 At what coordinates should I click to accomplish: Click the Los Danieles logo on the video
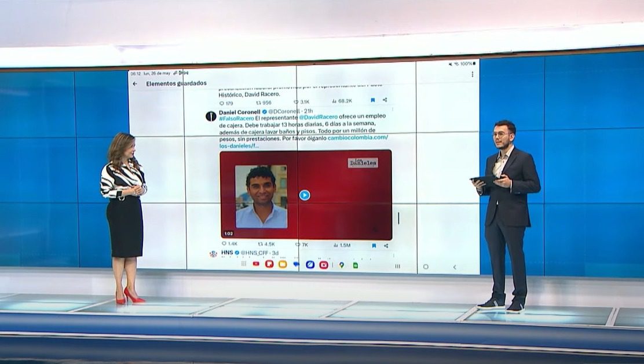[x=363, y=163]
